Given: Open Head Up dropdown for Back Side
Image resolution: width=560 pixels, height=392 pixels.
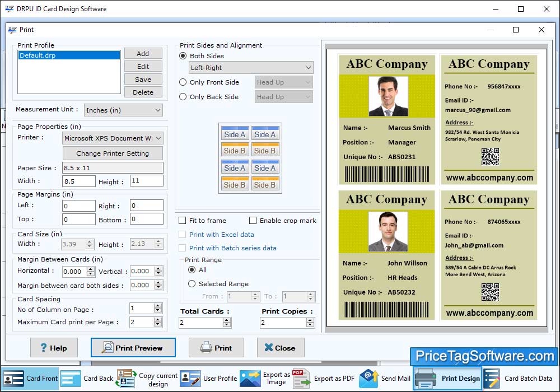Looking at the screenshot, I should [283, 97].
